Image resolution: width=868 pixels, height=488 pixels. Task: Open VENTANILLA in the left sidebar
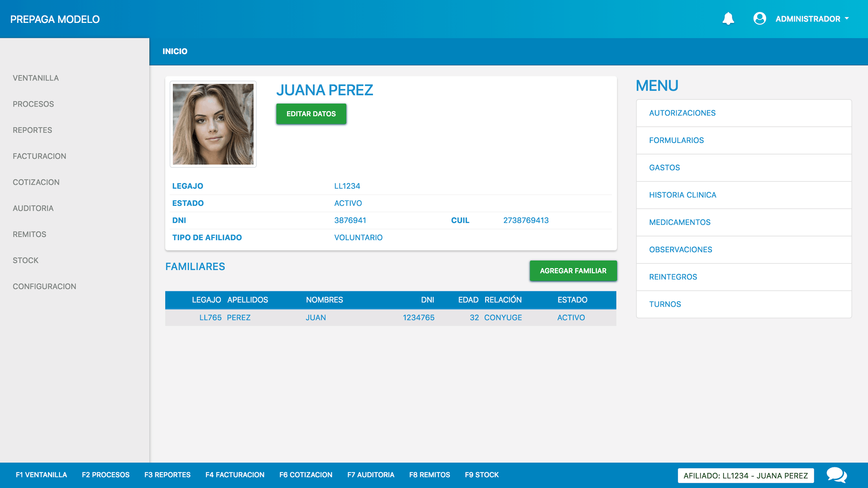(36, 78)
